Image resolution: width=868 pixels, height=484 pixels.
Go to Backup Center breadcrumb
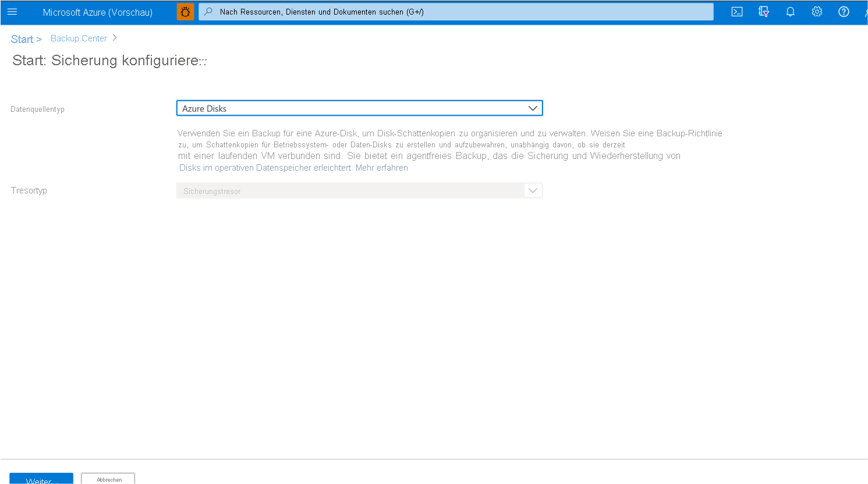coord(79,38)
